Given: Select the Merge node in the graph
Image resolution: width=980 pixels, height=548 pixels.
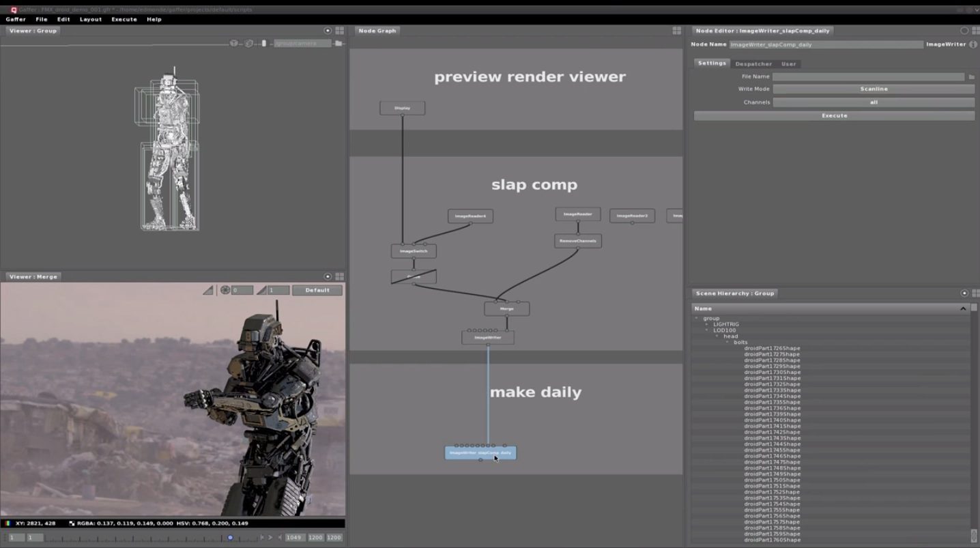Looking at the screenshot, I should tap(506, 309).
